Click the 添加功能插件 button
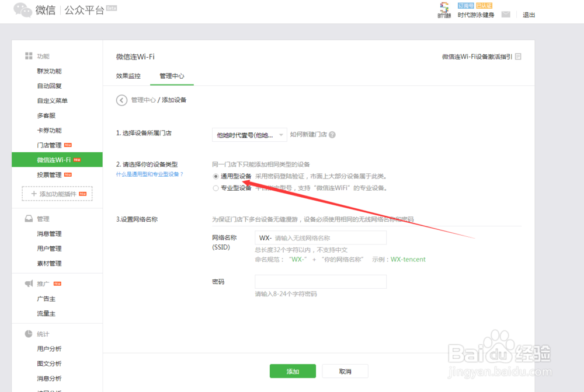The image size is (584, 392). coord(57,194)
